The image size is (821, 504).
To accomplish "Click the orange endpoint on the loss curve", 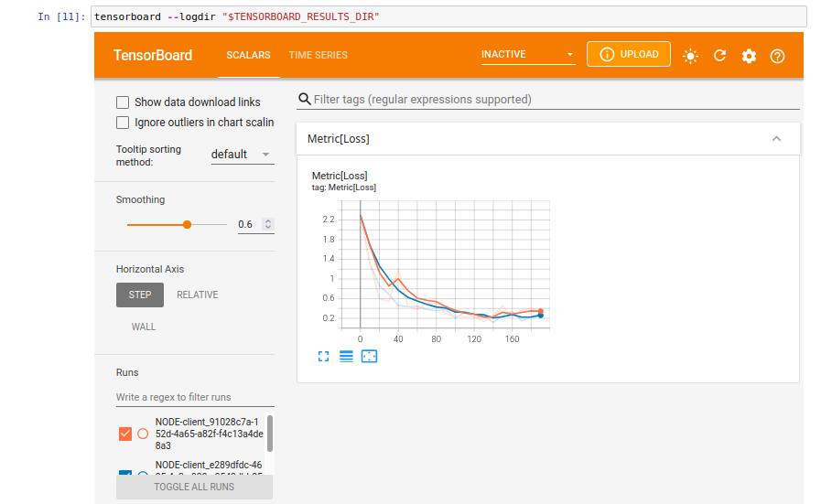I will coord(541,311).
